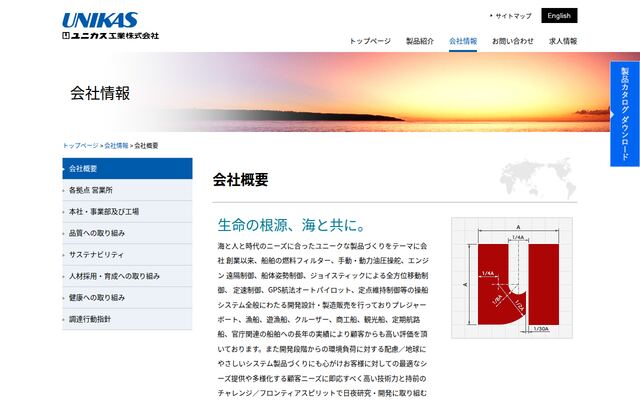Select 会社概要 in sidebar menu
This screenshot has height=400, width=640.
(127, 169)
